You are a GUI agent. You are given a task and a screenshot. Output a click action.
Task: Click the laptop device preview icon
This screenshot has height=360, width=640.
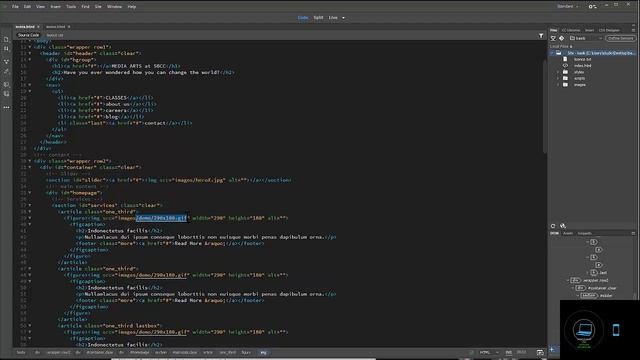584,329
